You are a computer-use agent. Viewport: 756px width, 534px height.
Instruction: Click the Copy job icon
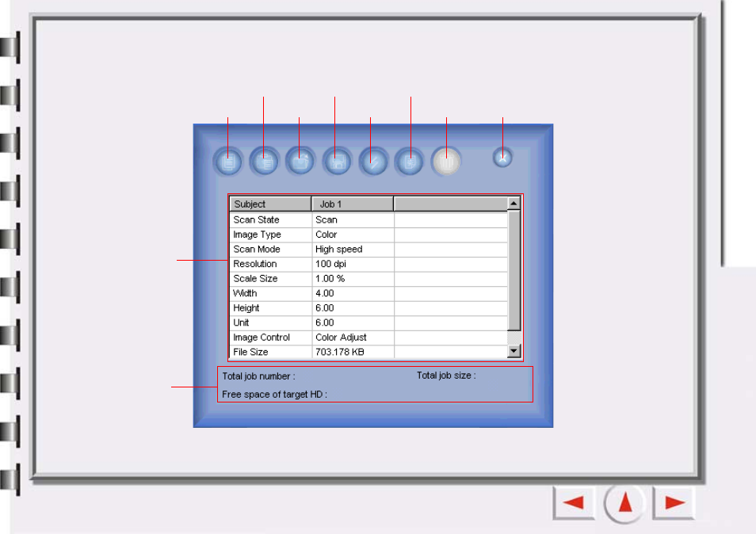pyautogui.click(x=228, y=162)
